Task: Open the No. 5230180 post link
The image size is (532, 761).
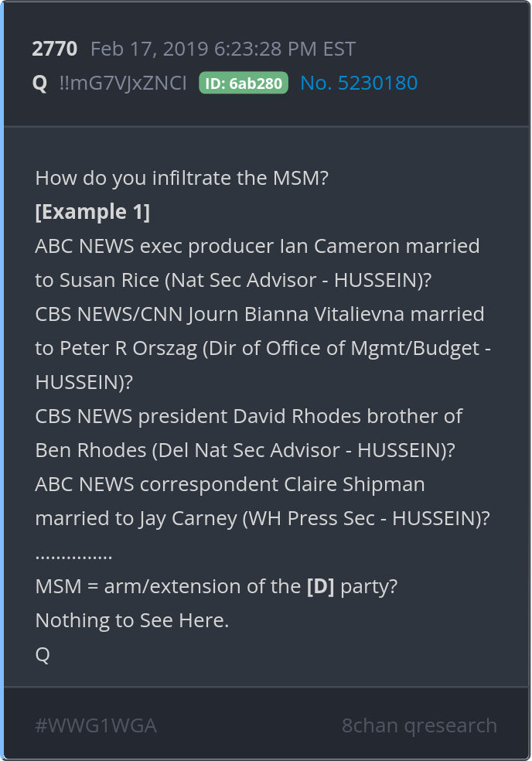Action: point(359,83)
